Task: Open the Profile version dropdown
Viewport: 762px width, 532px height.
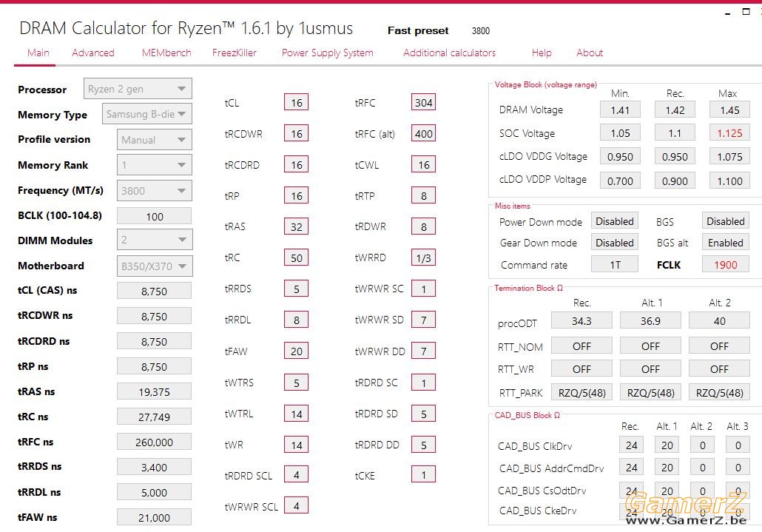Action: (x=154, y=139)
